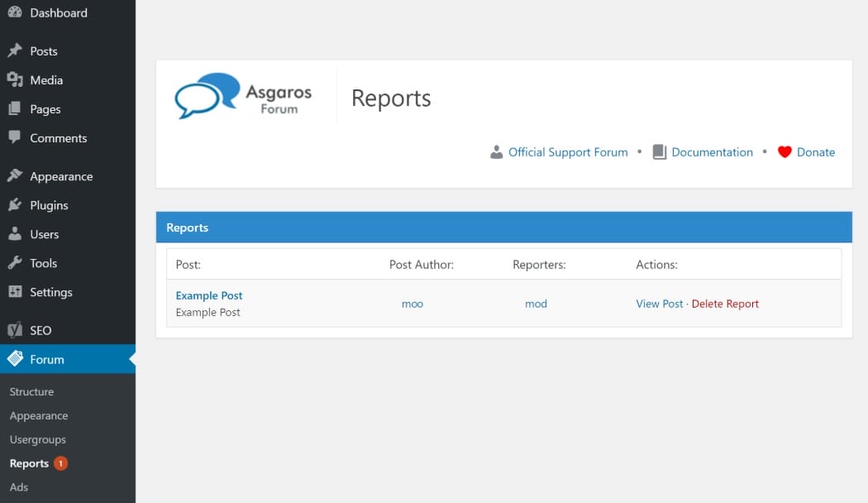This screenshot has width=868, height=503.
Task: Click the Reports notification badge
Action: click(60, 463)
